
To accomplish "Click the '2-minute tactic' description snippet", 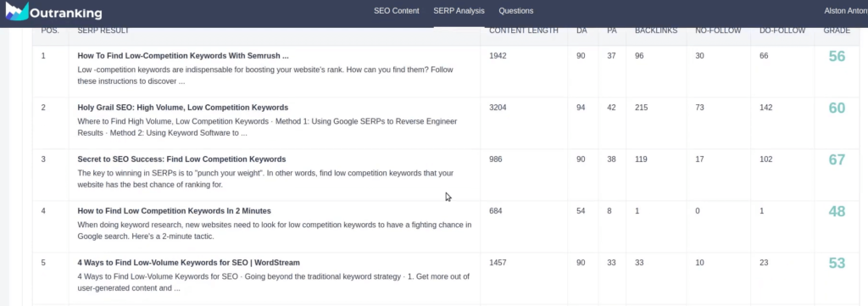I will pyautogui.click(x=275, y=231).
